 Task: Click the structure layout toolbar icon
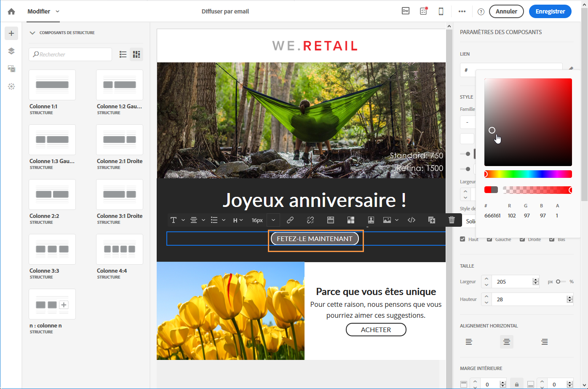click(x=331, y=220)
